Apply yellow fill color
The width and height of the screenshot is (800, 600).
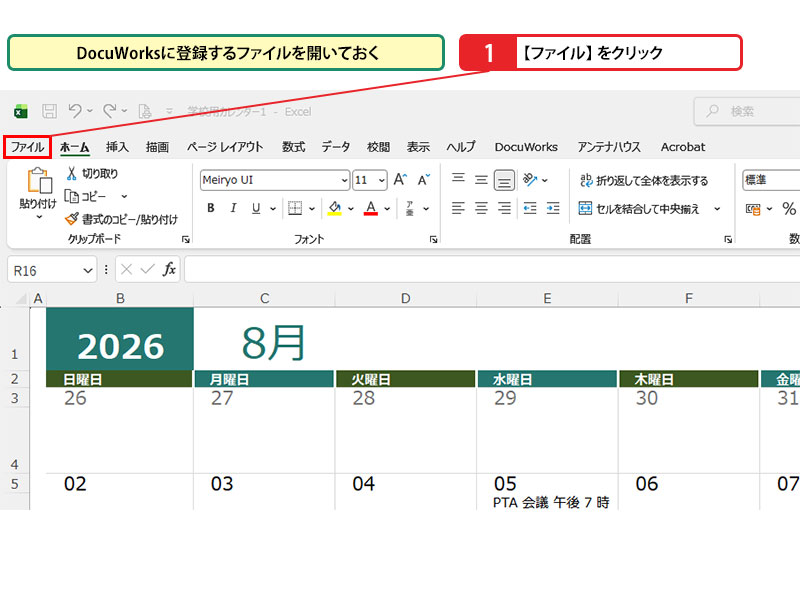335,208
